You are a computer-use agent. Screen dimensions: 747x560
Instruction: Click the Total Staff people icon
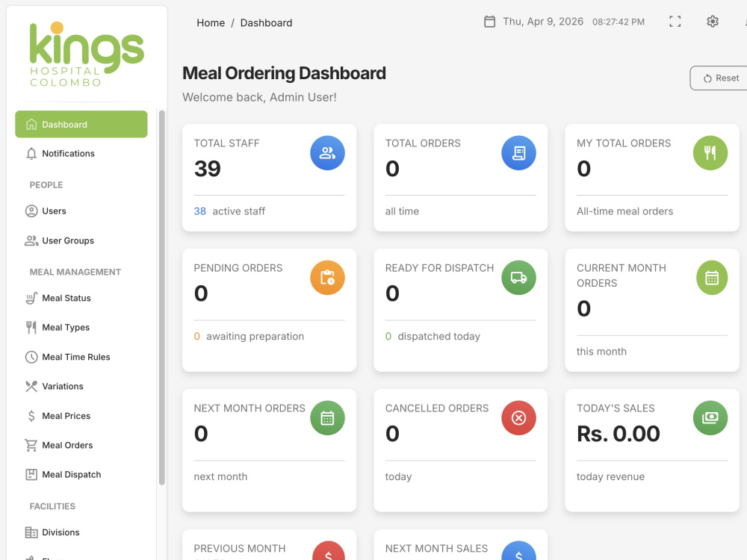(327, 153)
